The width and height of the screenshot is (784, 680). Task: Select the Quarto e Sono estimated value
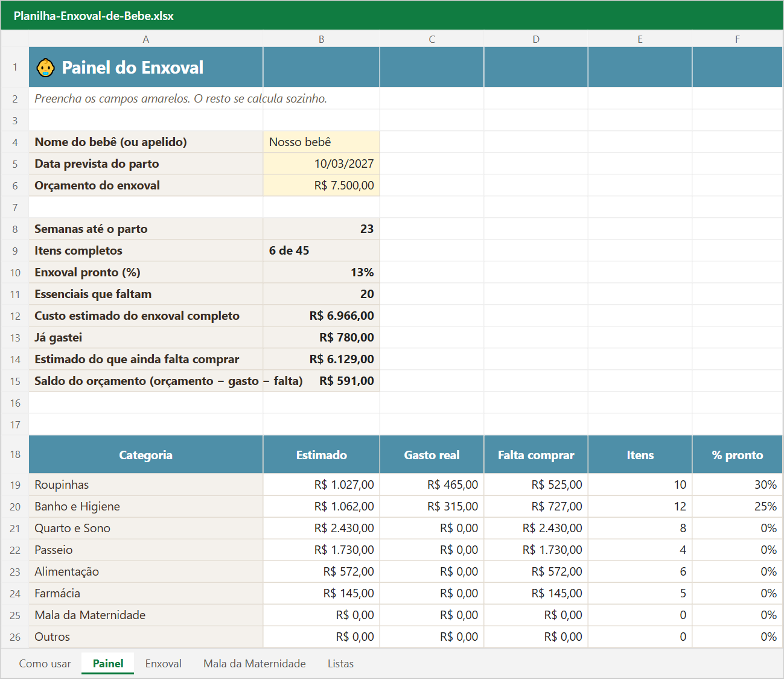point(321,528)
